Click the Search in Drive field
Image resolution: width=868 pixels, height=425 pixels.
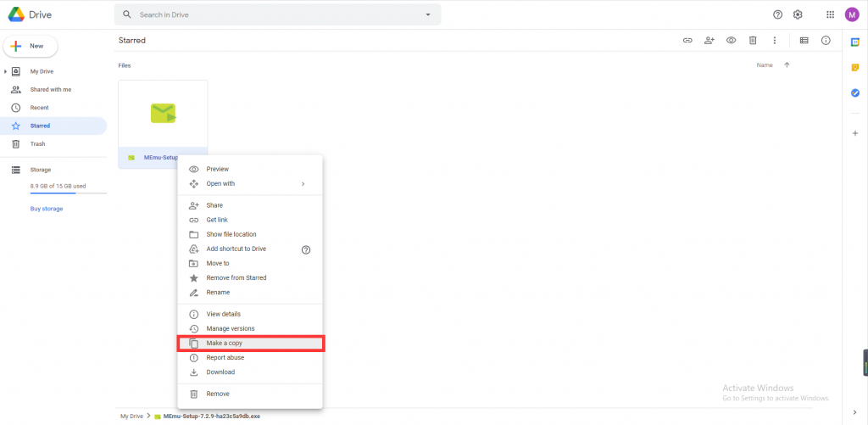(271, 14)
